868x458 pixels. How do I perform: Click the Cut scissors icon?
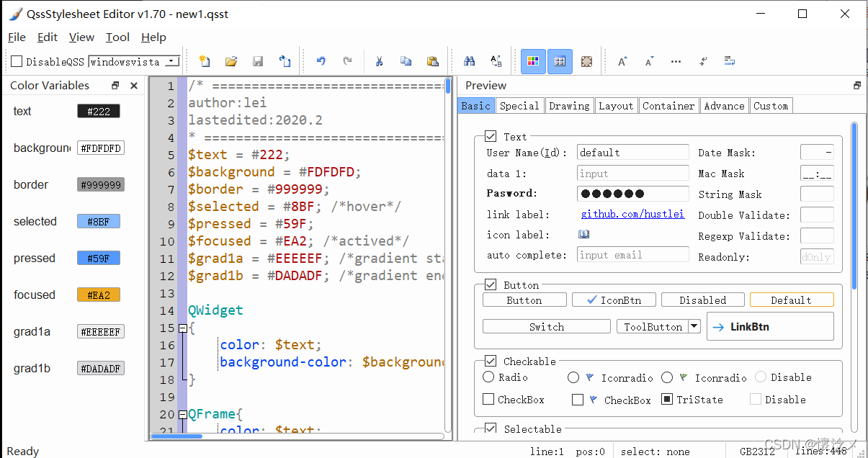pos(379,62)
